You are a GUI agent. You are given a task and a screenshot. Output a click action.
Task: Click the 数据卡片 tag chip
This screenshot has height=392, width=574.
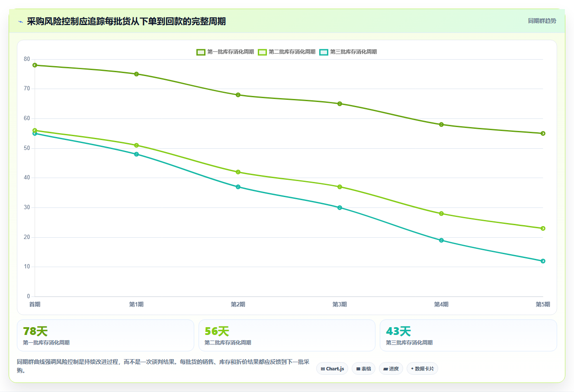[422, 369]
